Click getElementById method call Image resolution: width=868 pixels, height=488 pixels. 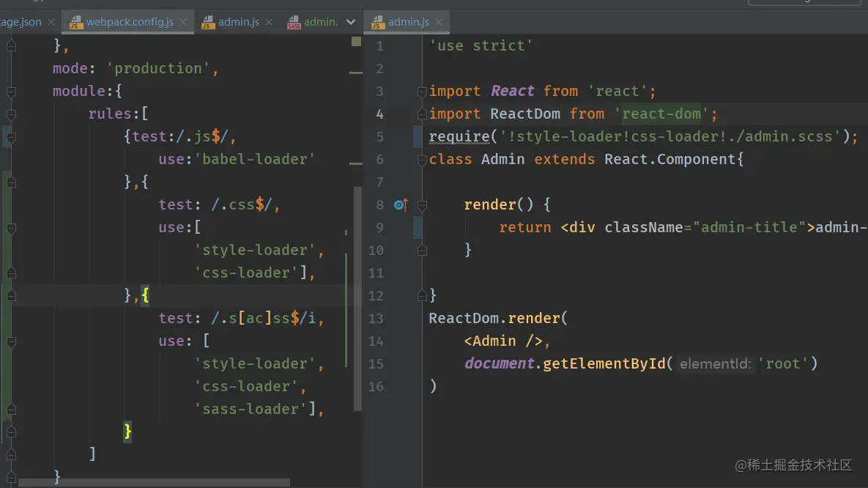tap(604, 364)
